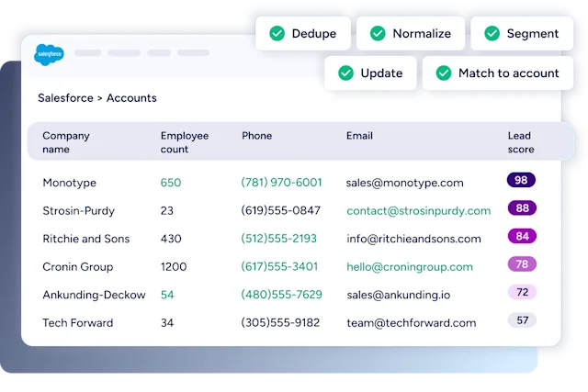Select the Tech Forward company name
588x392 pixels.
[78, 323]
